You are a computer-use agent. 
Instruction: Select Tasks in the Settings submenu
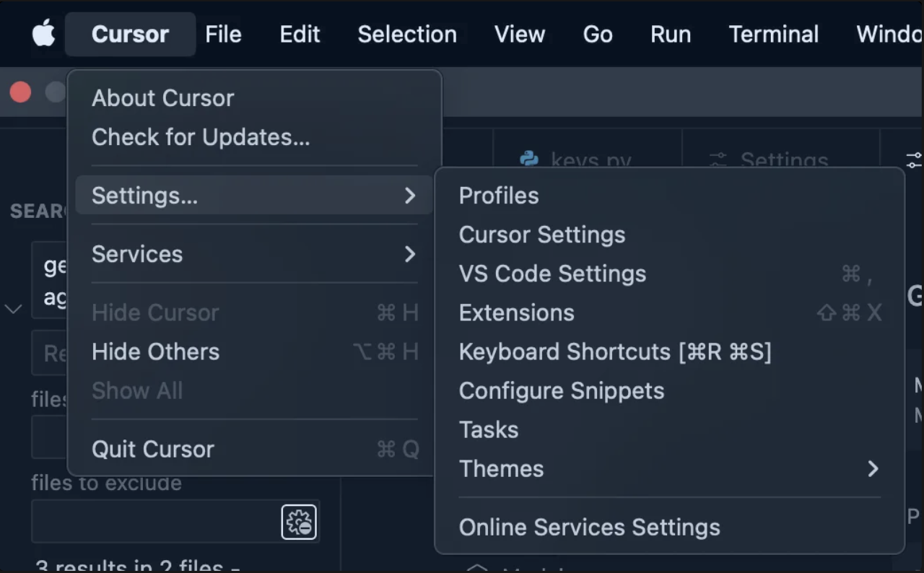click(x=669, y=429)
